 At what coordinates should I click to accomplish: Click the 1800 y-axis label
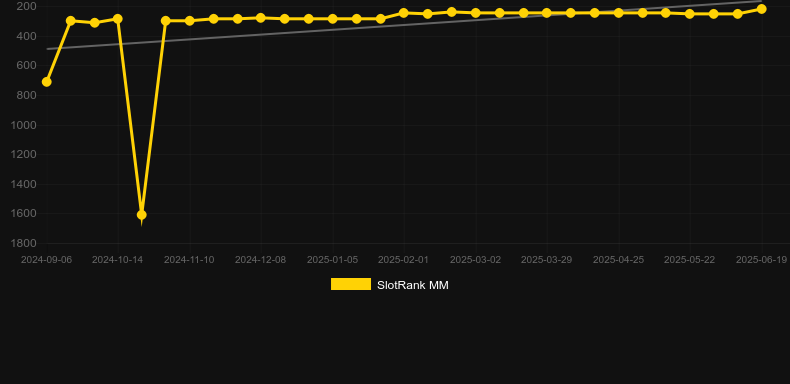tap(23, 243)
